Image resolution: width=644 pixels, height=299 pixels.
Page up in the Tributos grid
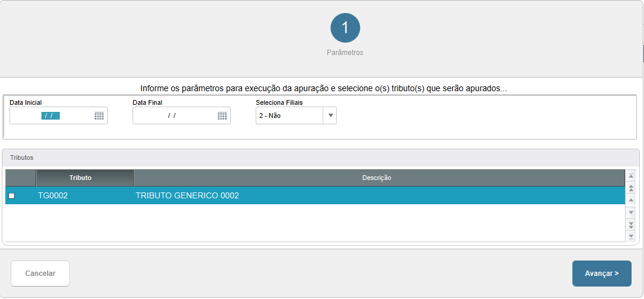631,188
